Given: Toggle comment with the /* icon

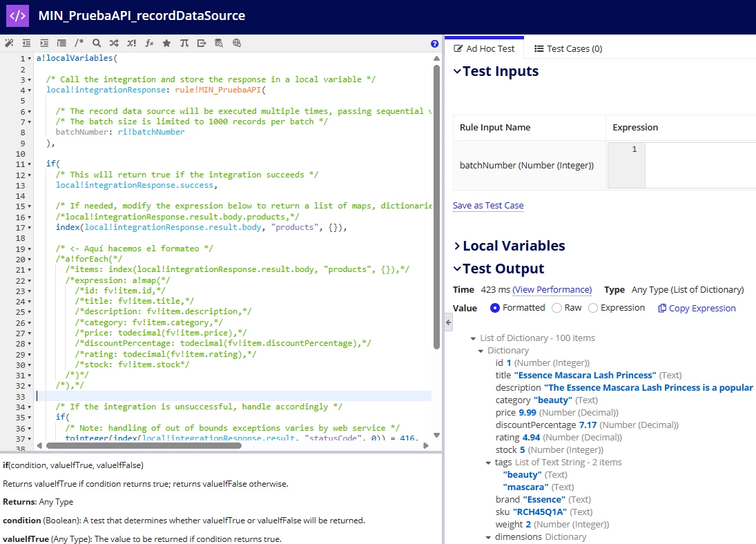Looking at the screenshot, I should pyautogui.click(x=79, y=43).
